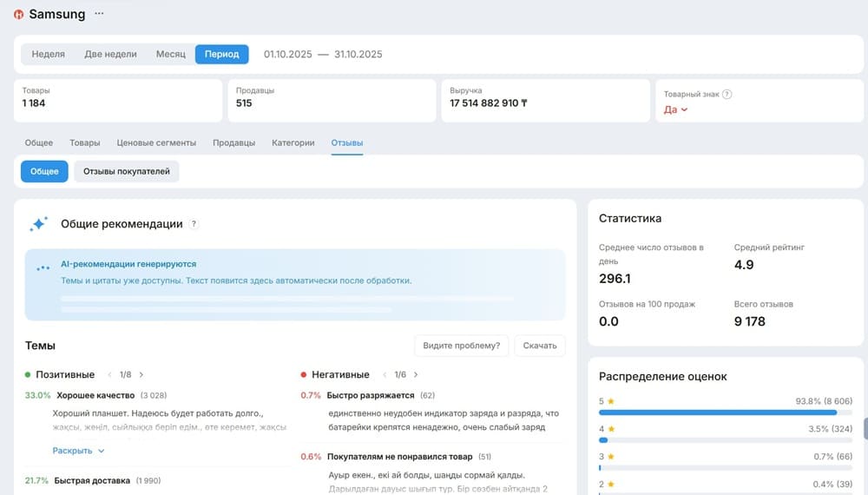Select the Период custom range option
The image size is (868, 495).
pyautogui.click(x=222, y=54)
